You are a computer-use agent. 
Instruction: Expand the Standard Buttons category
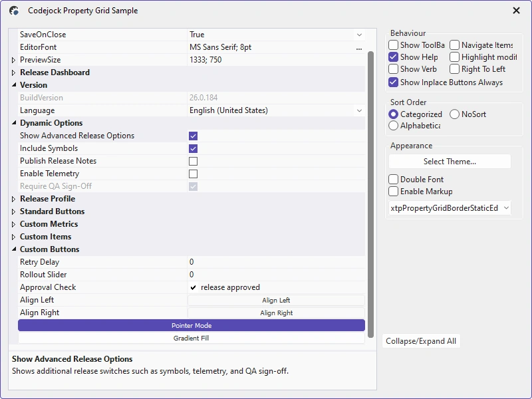(13, 211)
